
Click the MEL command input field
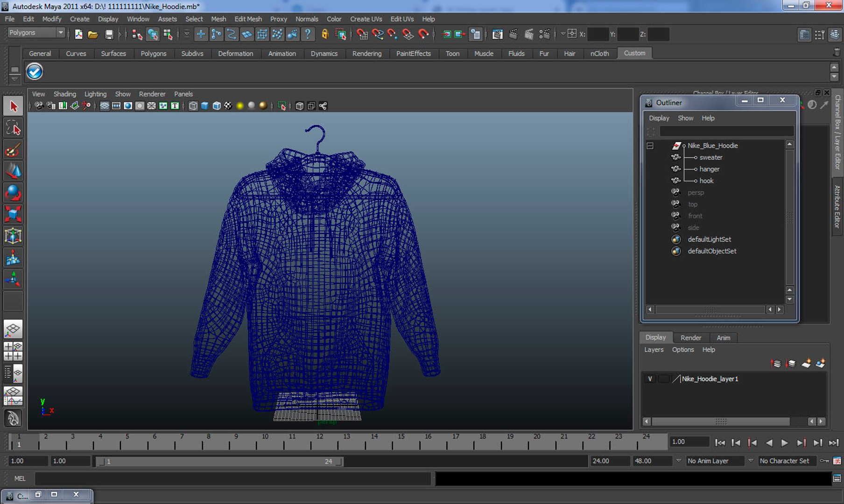(x=232, y=478)
